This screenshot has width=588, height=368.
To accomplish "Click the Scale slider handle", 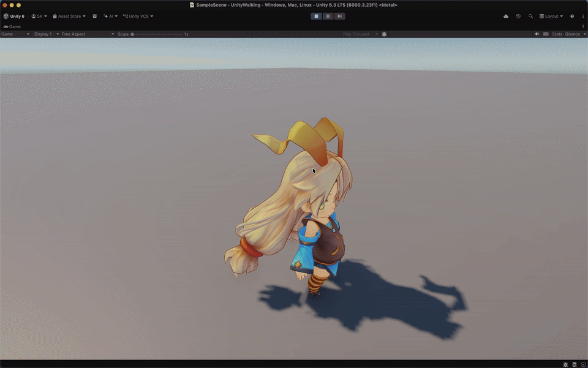I will point(132,34).
